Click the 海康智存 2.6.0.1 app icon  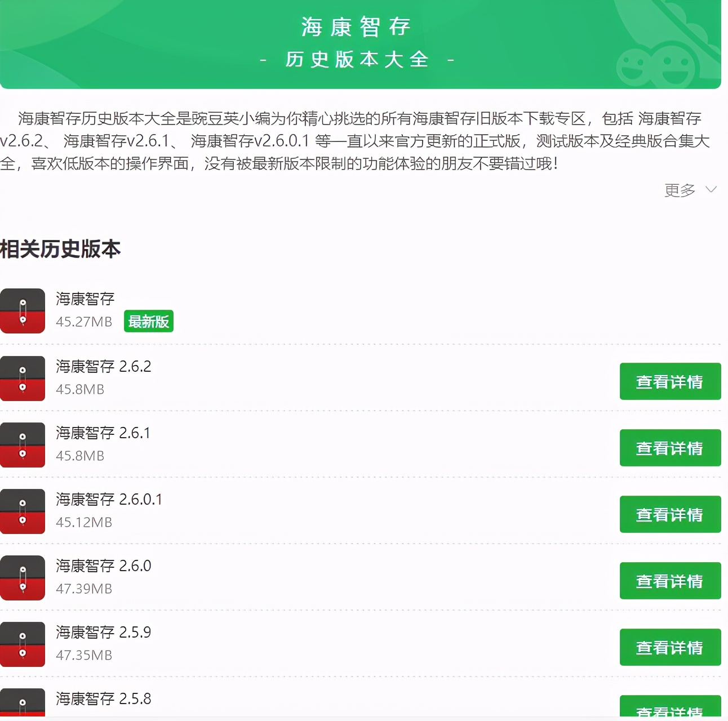tap(23, 511)
